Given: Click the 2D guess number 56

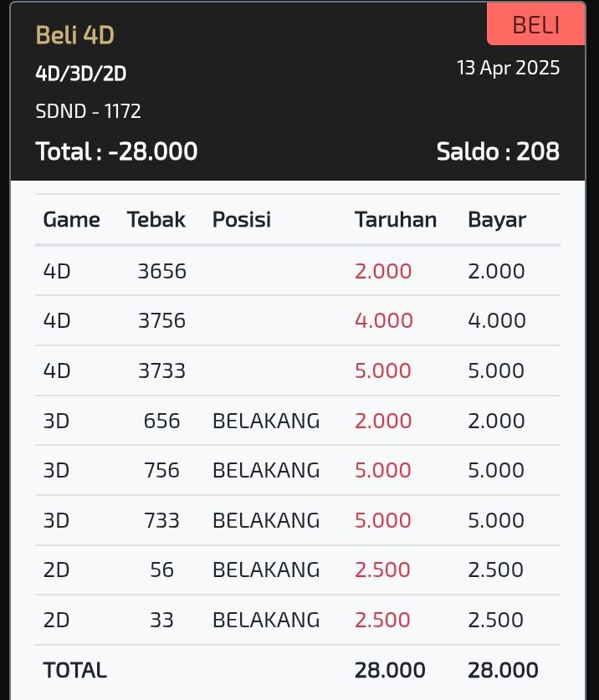Looking at the screenshot, I should (161, 570).
